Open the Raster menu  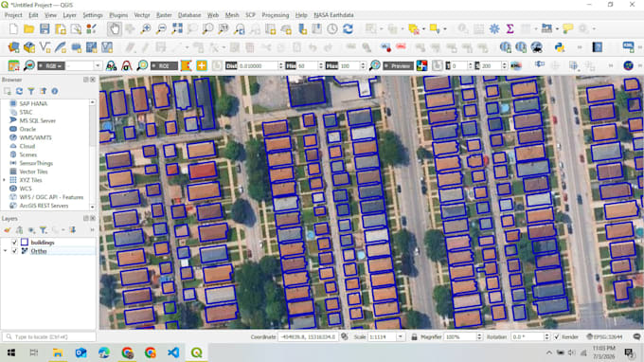coord(164,15)
